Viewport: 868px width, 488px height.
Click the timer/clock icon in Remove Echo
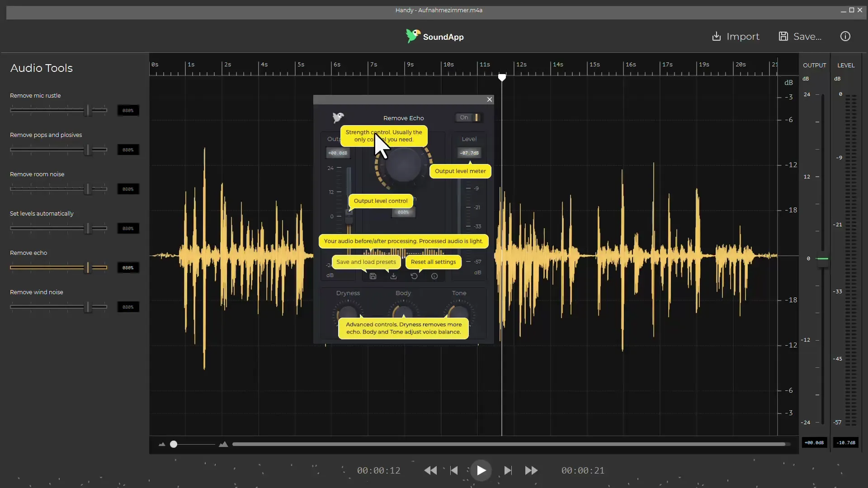[434, 276]
